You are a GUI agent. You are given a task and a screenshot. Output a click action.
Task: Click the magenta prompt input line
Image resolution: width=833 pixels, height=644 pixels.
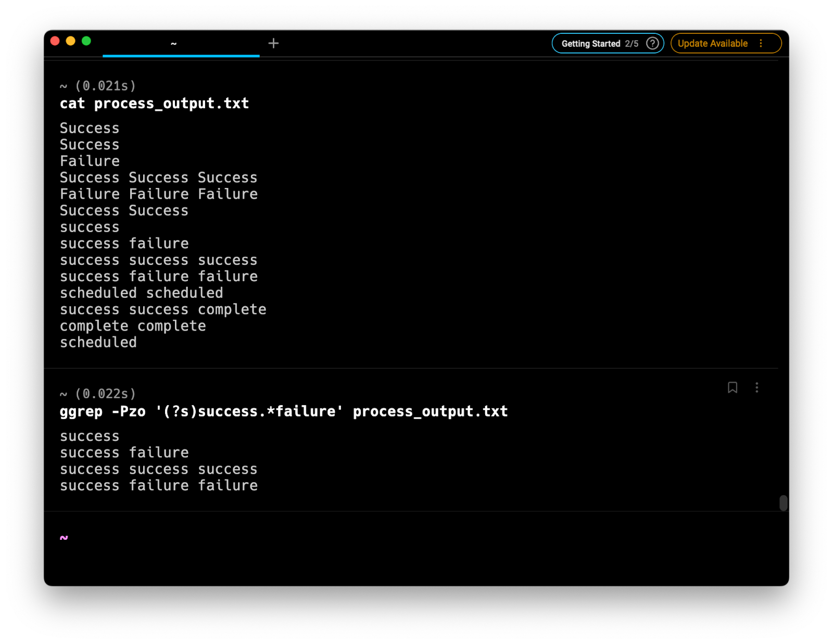click(63, 537)
